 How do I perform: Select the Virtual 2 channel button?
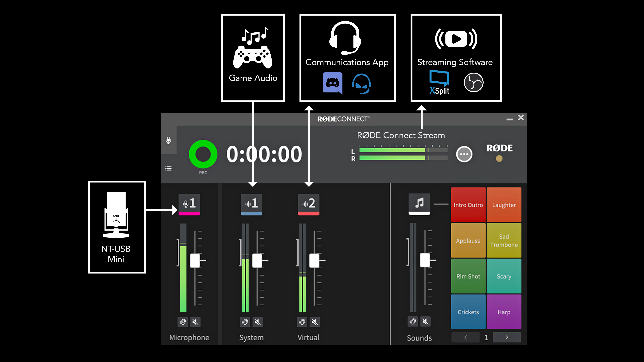pos(308,204)
